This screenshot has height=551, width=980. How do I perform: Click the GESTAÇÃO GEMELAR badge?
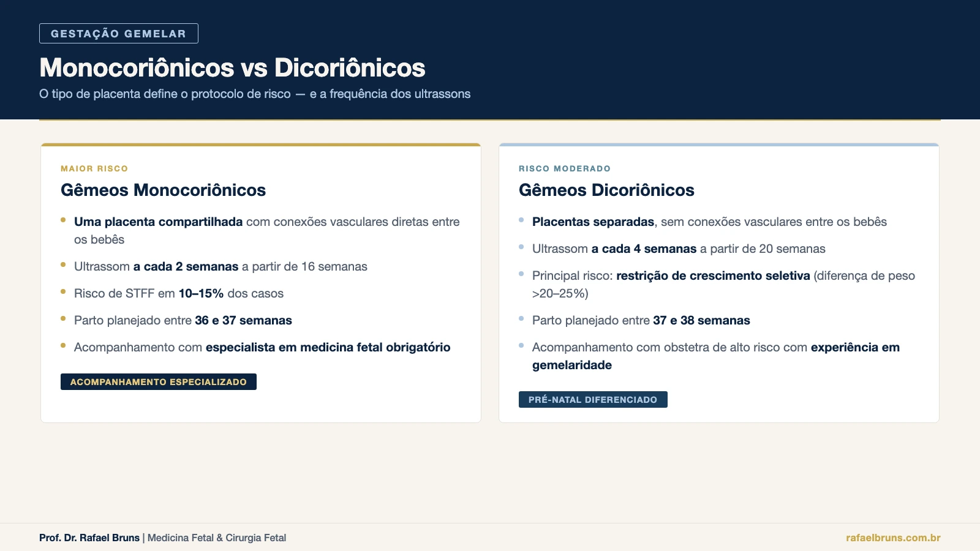(x=118, y=34)
